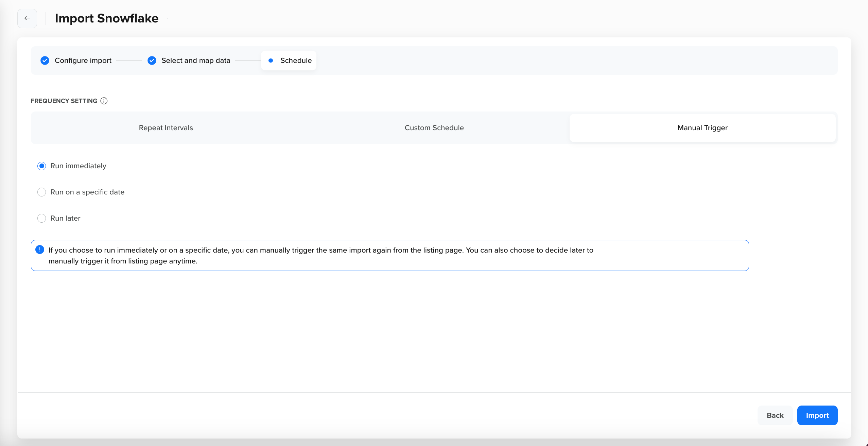Click the blue alert icon in notice
Viewport: 868px width, 446px height.
tap(40, 250)
